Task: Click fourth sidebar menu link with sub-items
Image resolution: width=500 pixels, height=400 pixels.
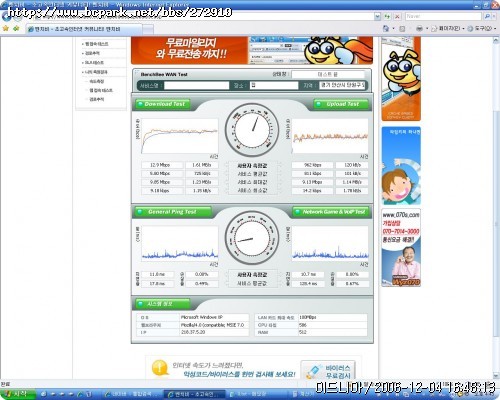Action: coord(95,72)
